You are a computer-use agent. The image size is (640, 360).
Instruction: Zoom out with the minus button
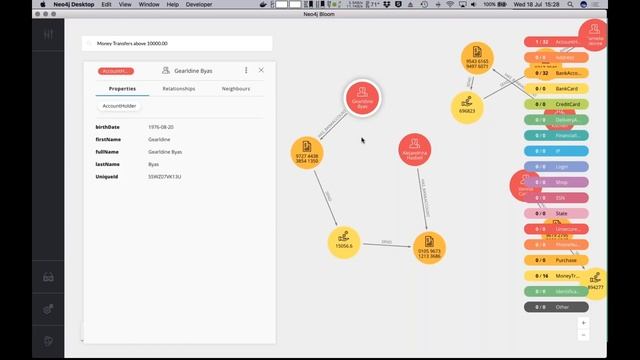[x=584, y=335]
